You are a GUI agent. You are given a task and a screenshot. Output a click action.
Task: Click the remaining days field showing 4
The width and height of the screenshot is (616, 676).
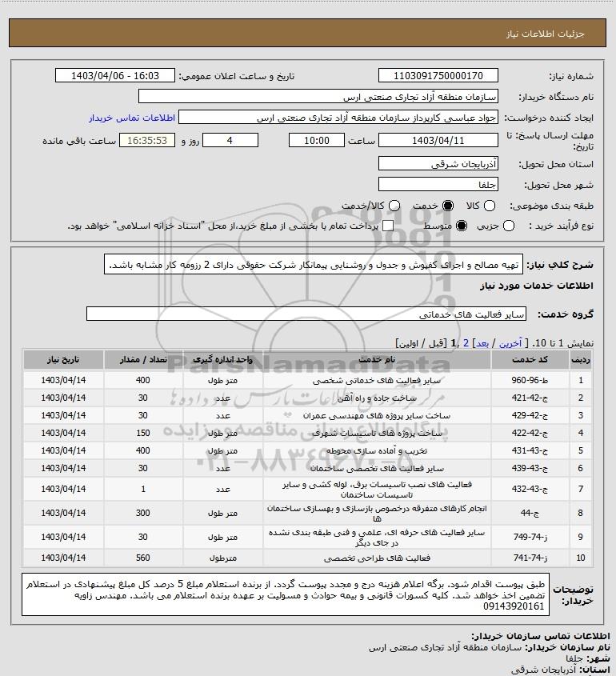230,141
